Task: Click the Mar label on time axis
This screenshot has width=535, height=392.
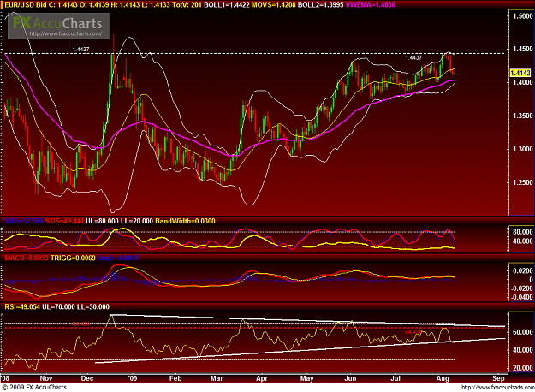Action: [217, 378]
